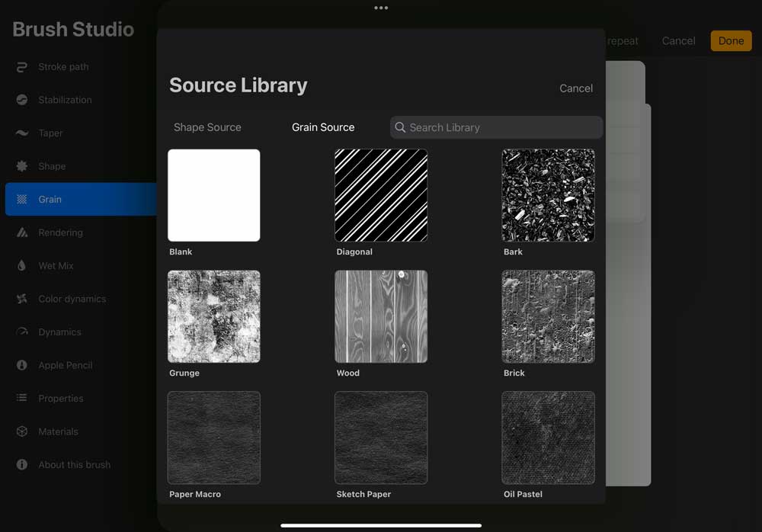Click the Source Library heading
The image size is (762, 532).
[238, 85]
